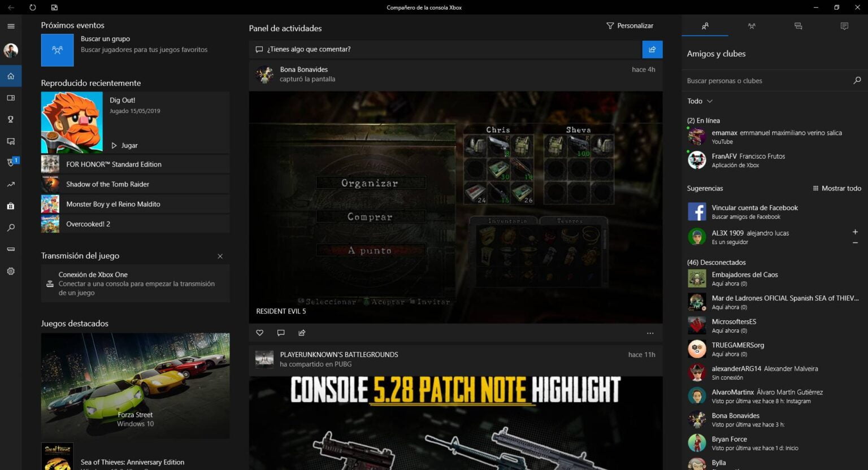Open the more options ellipsis on post
Image resolution: width=868 pixels, height=470 pixels.
click(650, 333)
